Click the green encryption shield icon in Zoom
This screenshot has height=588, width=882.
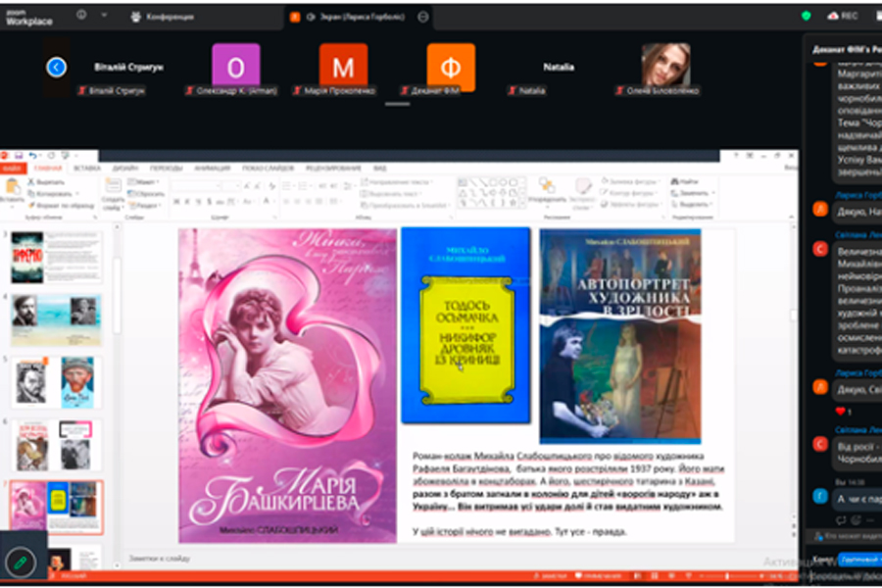[807, 17]
